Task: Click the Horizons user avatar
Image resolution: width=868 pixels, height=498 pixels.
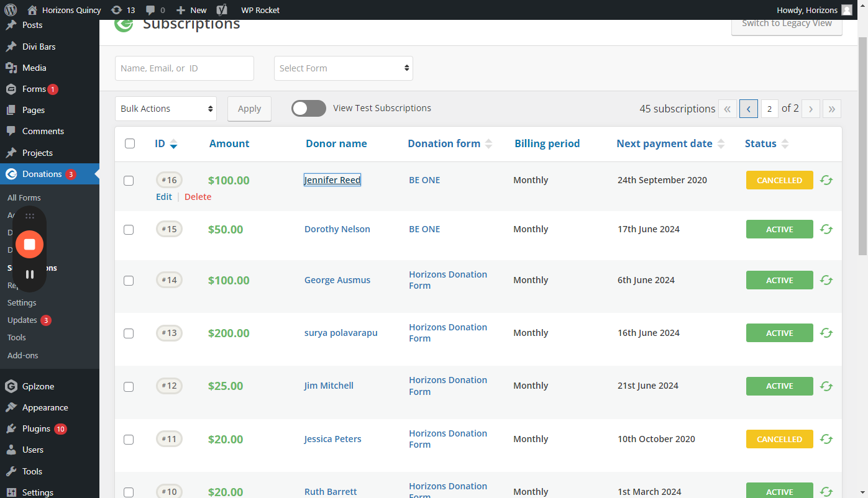Action: coord(847,10)
